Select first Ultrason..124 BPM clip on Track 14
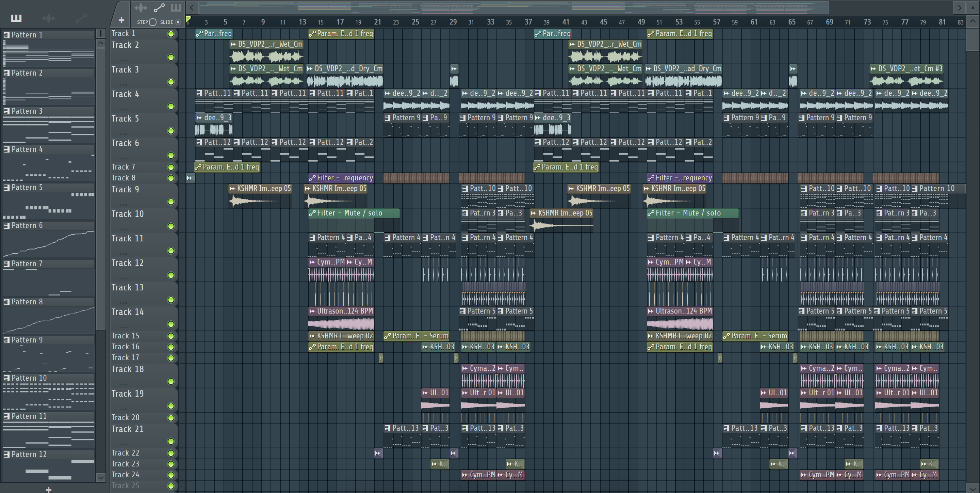Image resolution: width=980 pixels, height=493 pixels. (341, 319)
